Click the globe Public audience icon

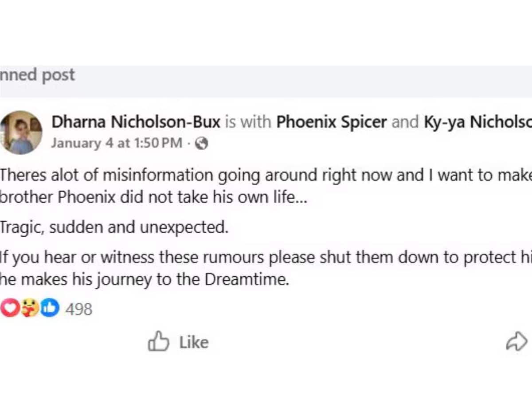[x=202, y=143]
